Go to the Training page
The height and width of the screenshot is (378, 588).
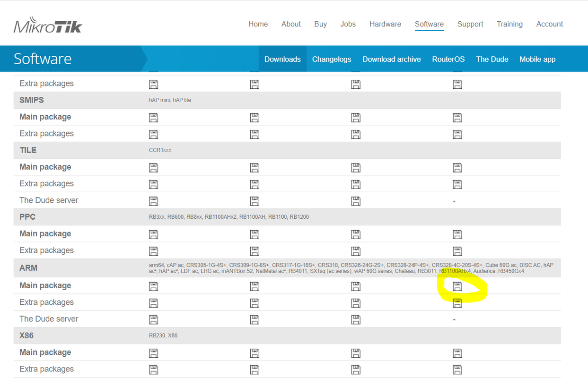(x=509, y=24)
